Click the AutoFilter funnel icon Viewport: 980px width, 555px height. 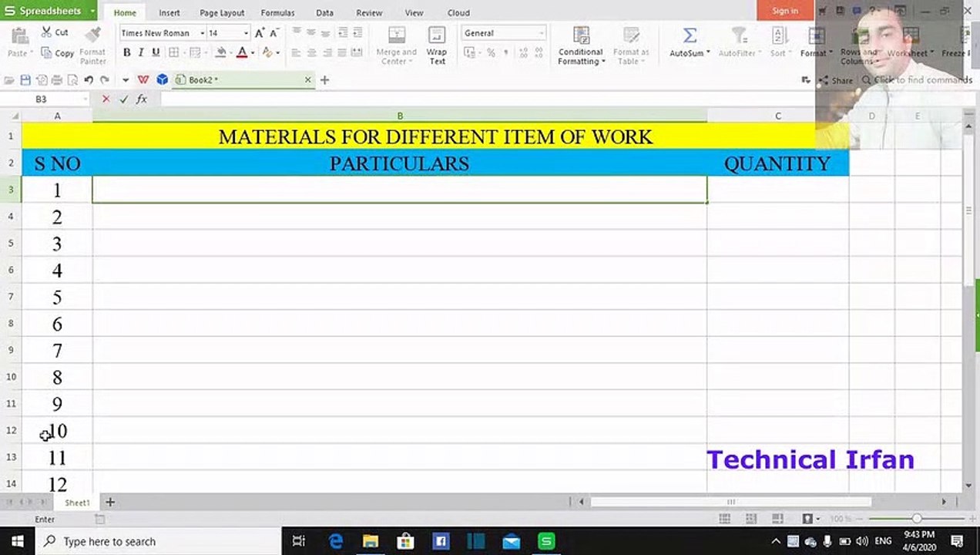pos(739,35)
